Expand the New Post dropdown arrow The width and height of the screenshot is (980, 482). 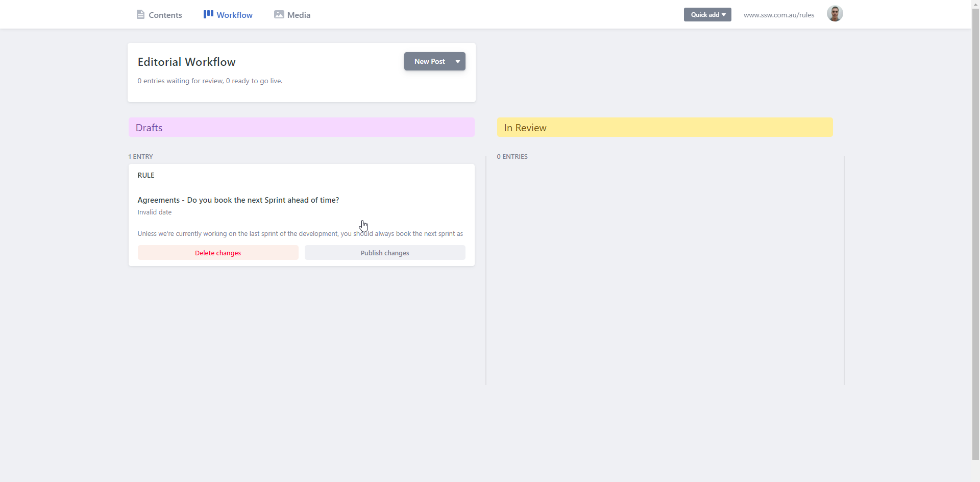click(x=458, y=61)
